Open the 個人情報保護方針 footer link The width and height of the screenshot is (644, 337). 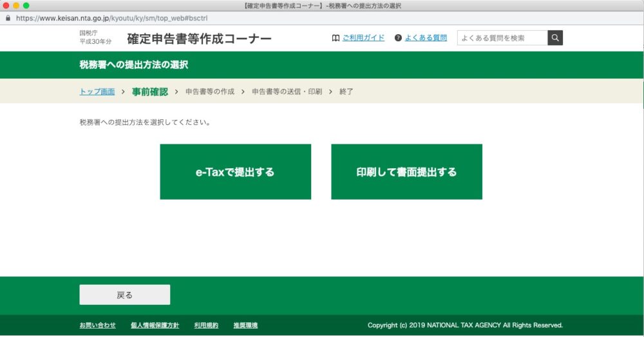155,325
